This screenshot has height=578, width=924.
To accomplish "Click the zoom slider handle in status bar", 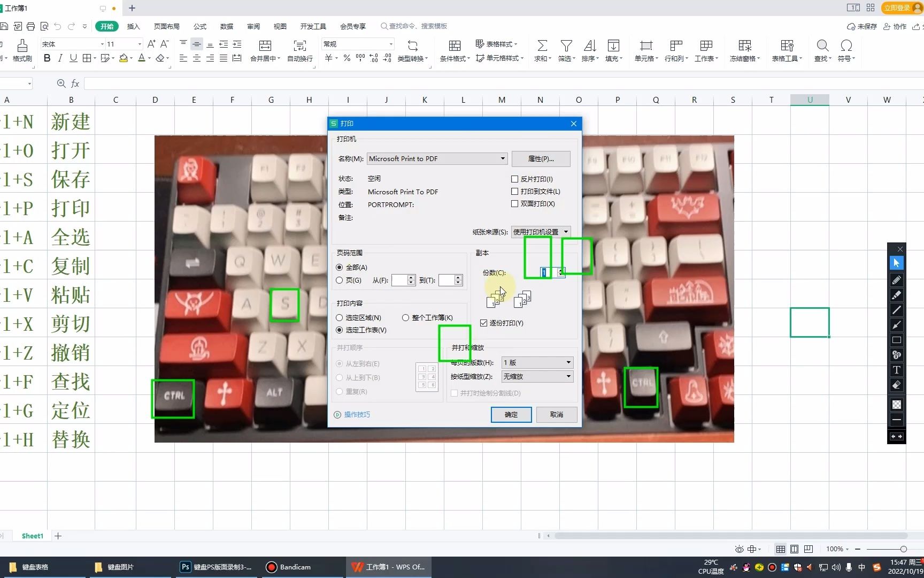I will pyautogui.click(x=903, y=549).
